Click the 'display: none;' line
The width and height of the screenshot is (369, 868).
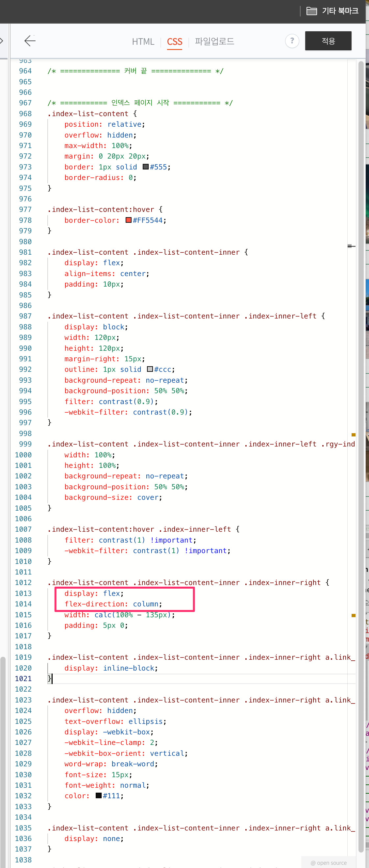click(x=94, y=838)
